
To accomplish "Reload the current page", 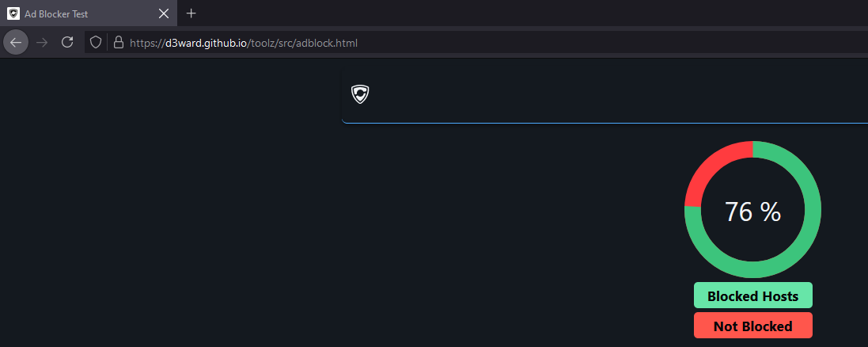I will click(x=67, y=43).
